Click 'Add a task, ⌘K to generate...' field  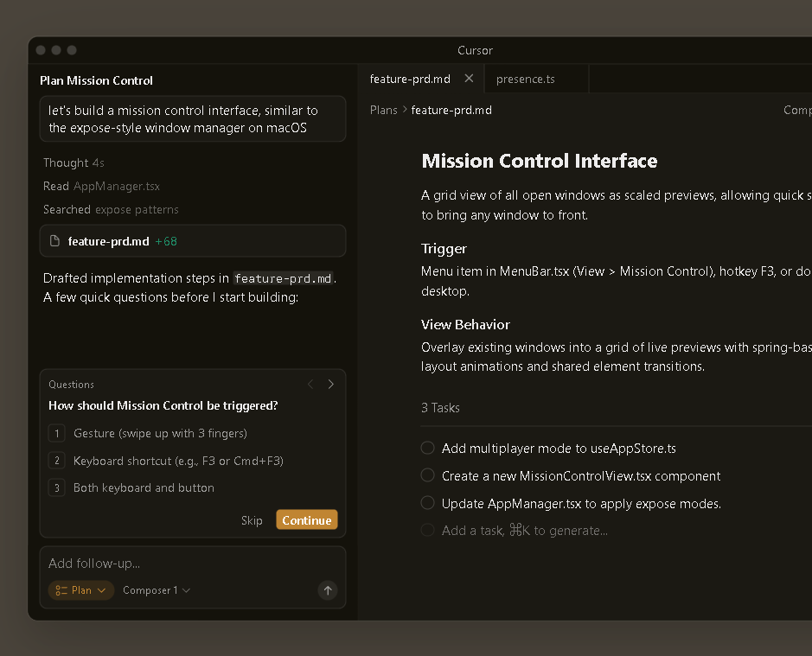coord(524,531)
